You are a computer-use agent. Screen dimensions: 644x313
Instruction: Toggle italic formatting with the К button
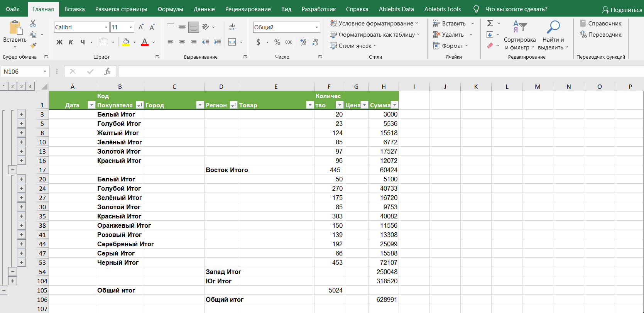tap(71, 42)
